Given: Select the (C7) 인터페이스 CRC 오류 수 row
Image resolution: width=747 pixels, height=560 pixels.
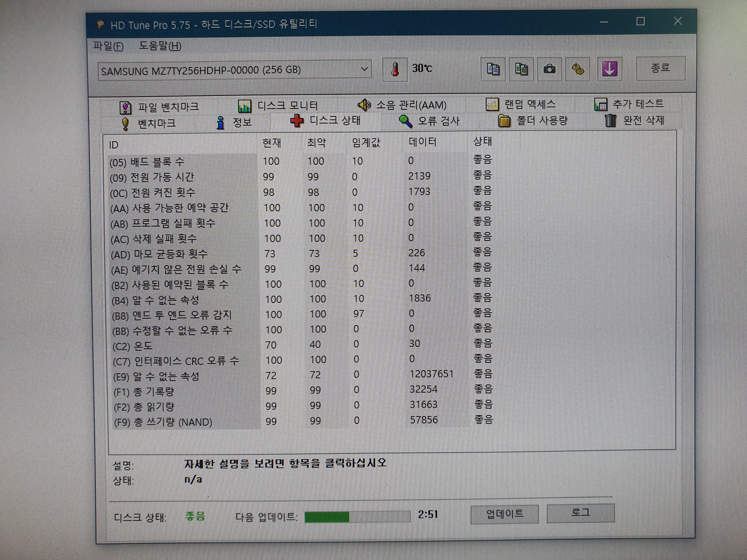Looking at the screenshot, I should (x=303, y=360).
